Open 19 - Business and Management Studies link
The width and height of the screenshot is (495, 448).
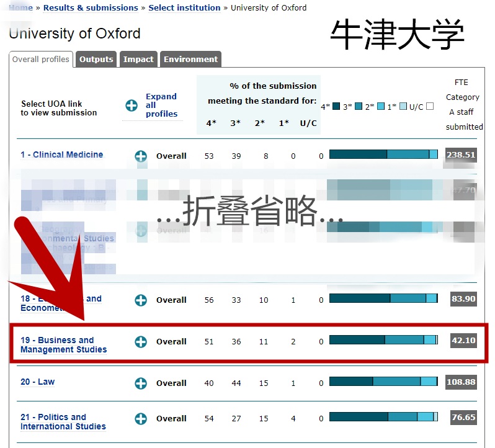(x=63, y=345)
